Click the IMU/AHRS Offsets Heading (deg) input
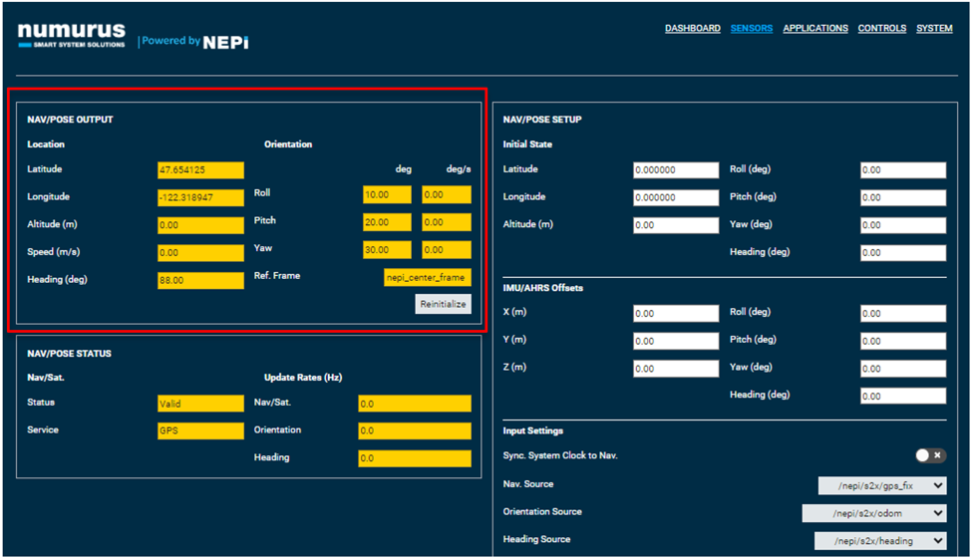This screenshot has height=560, width=973. click(903, 397)
